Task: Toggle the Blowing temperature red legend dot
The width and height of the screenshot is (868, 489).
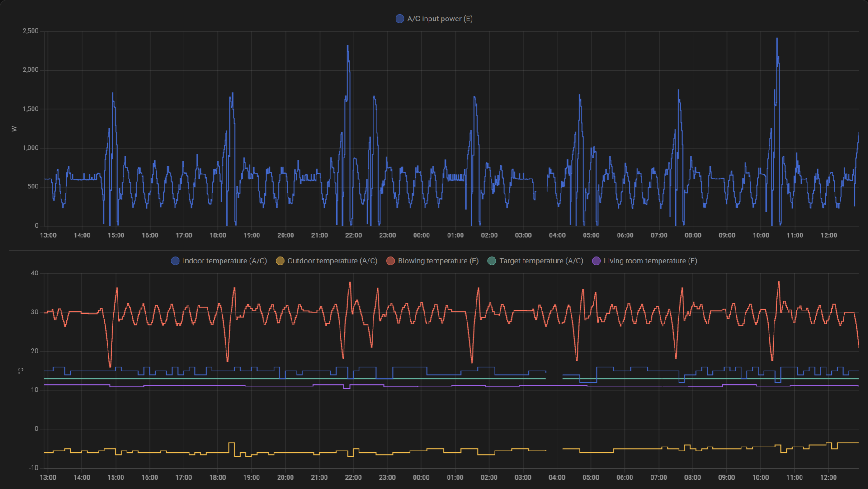Action: tap(391, 261)
